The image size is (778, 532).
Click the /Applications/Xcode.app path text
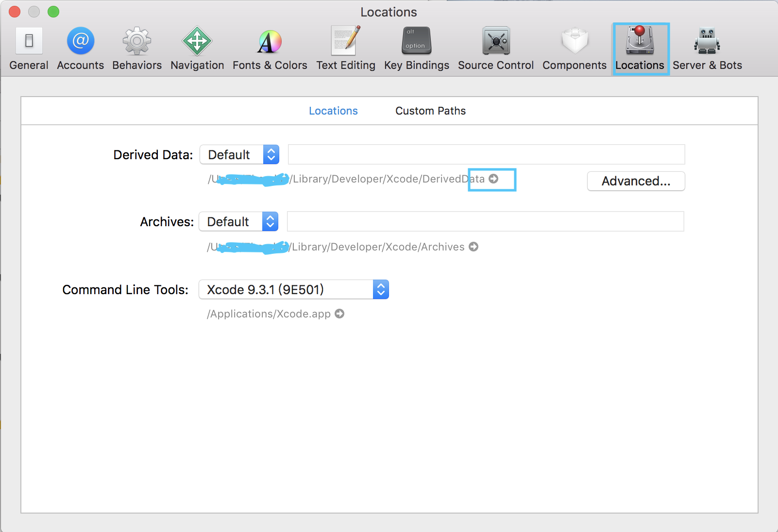tap(269, 314)
